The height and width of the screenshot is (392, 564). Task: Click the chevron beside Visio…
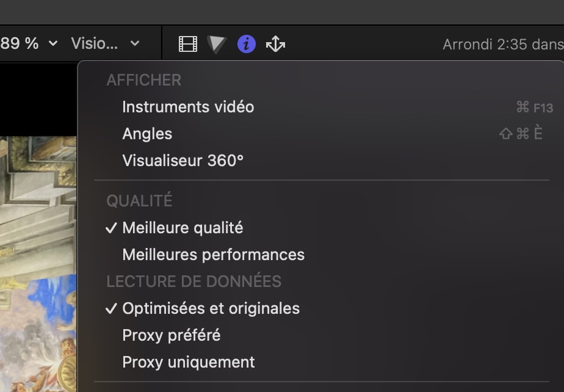click(x=135, y=43)
